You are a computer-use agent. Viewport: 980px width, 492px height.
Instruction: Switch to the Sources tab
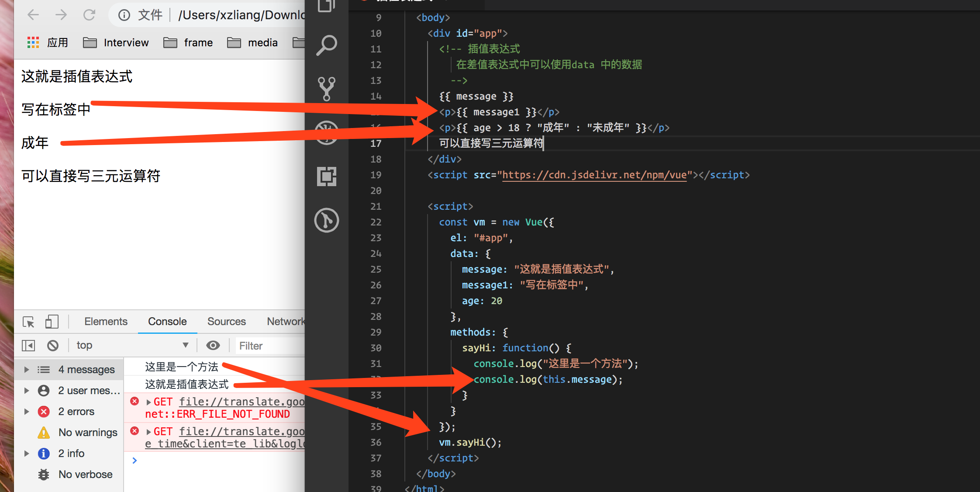click(x=226, y=322)
